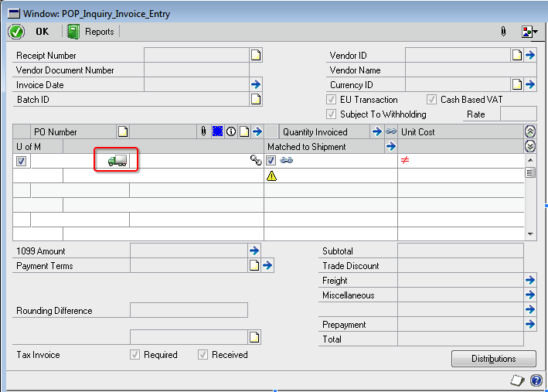Screen dimensions: 548x392
Task: Toggle the Cash Based VAT checkbox
Action: pos(432,100)
